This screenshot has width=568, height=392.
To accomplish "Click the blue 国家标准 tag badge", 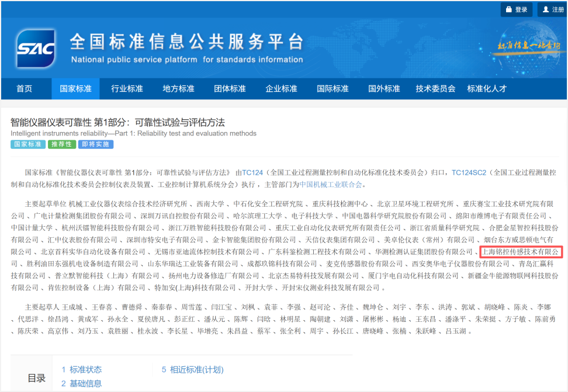I will point(27,144).
